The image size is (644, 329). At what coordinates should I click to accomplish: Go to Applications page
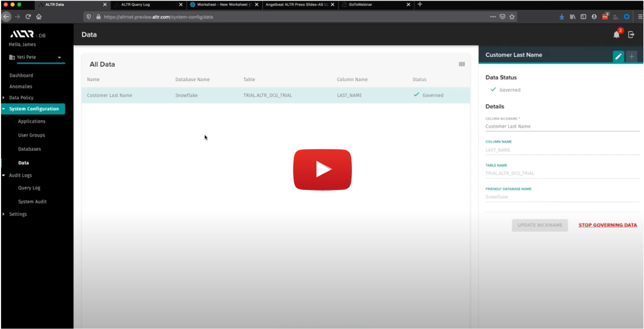pos(31,121)
